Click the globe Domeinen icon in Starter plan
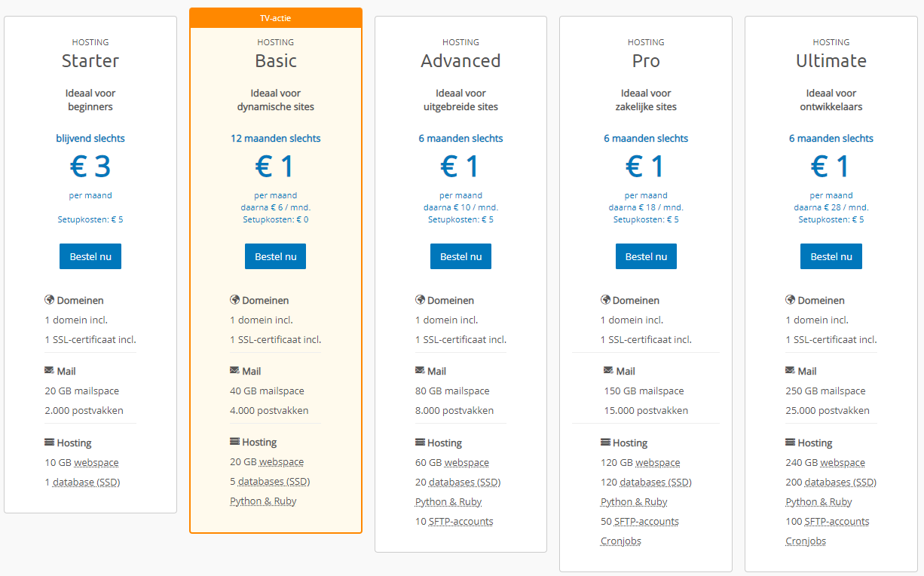This screenshot has height=576, width=924. (50, 300)
